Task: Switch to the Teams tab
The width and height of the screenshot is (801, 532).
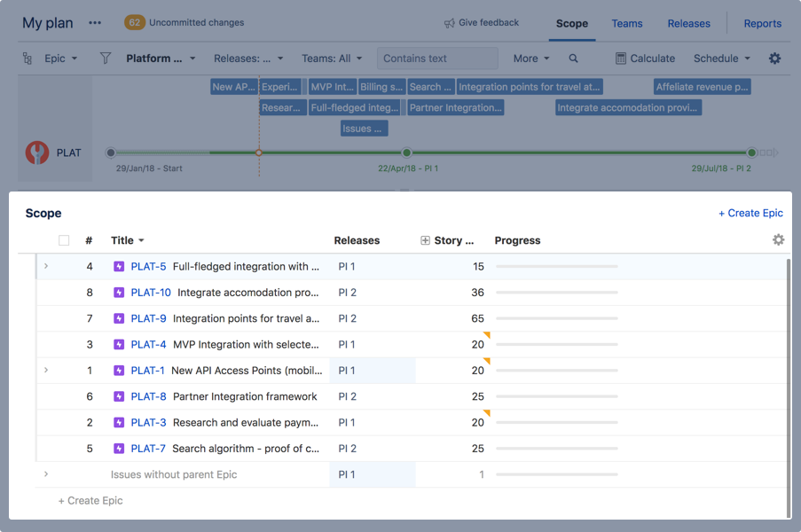Action: coord(627,23)
